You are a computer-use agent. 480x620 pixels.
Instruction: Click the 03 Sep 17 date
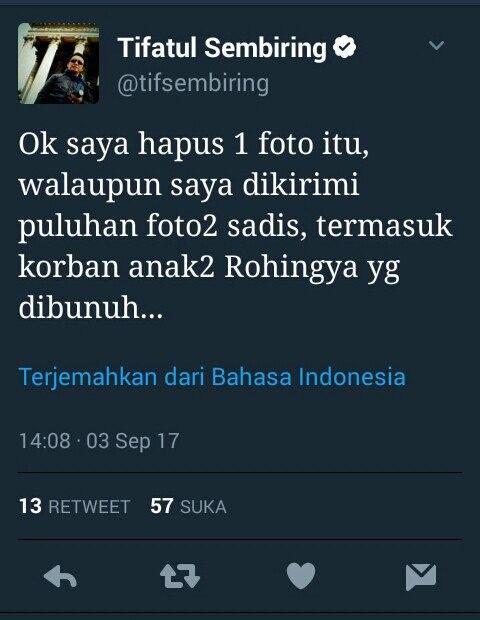133,441
